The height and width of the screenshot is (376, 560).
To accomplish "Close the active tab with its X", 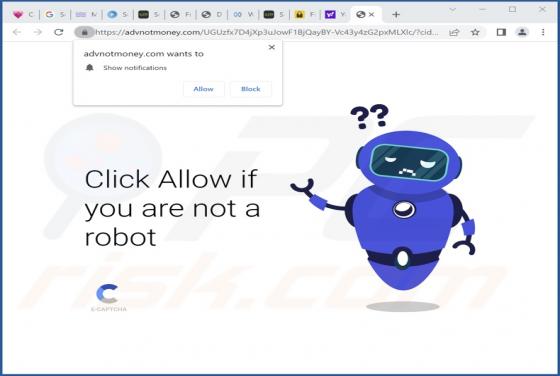I will coord(372,15).
